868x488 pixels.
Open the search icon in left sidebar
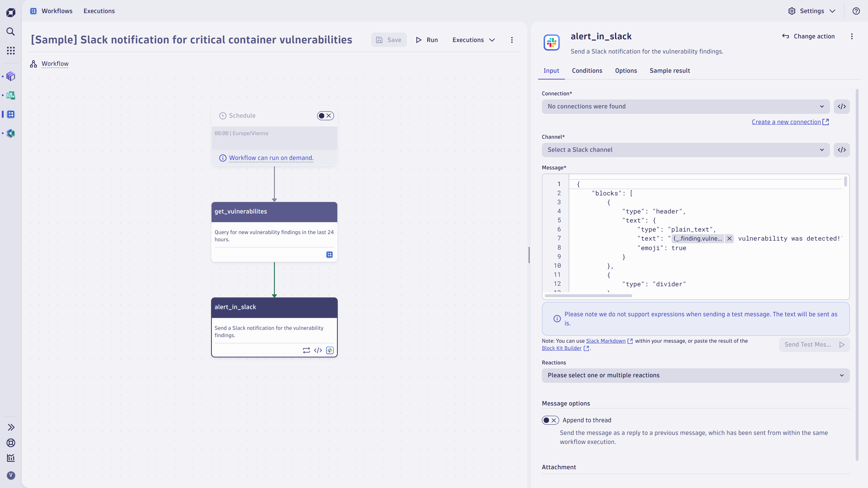(10, 32)
